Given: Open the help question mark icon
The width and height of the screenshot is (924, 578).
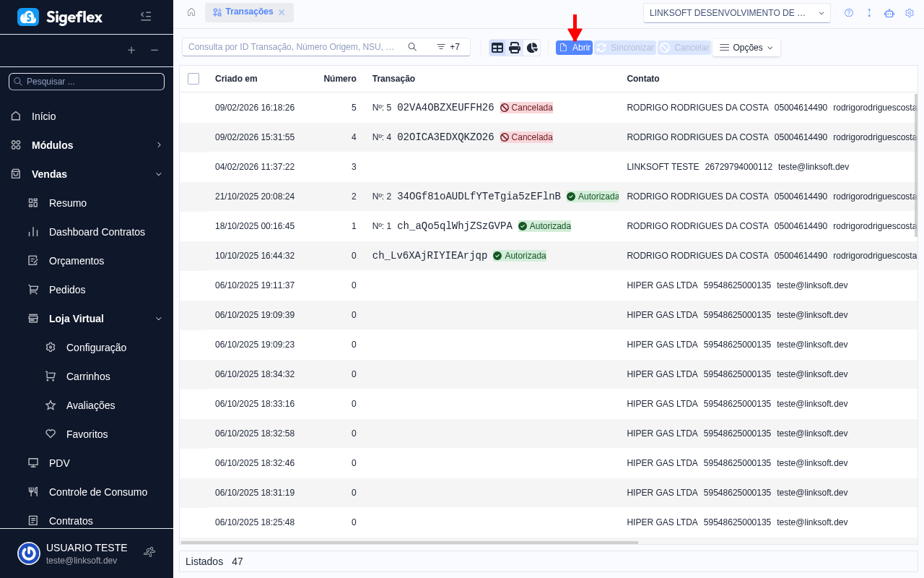Looking at the screenshot, I should [x=849, y=13].
